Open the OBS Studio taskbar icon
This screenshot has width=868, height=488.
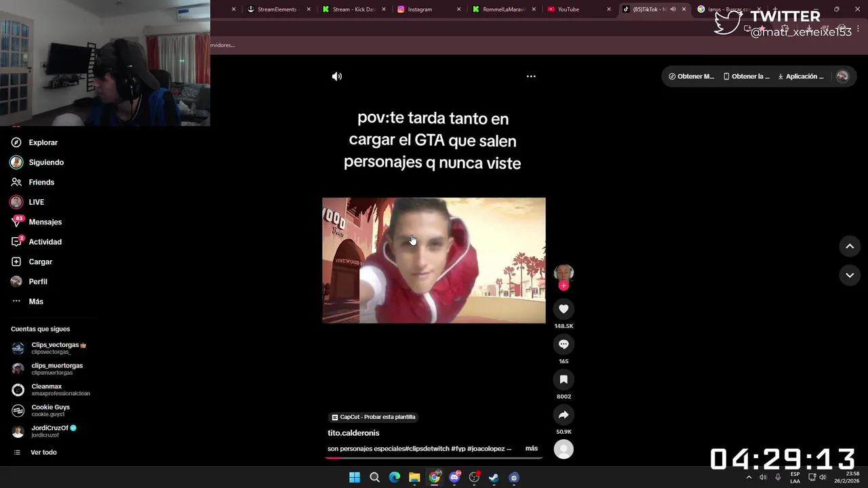tap(474, 478)
